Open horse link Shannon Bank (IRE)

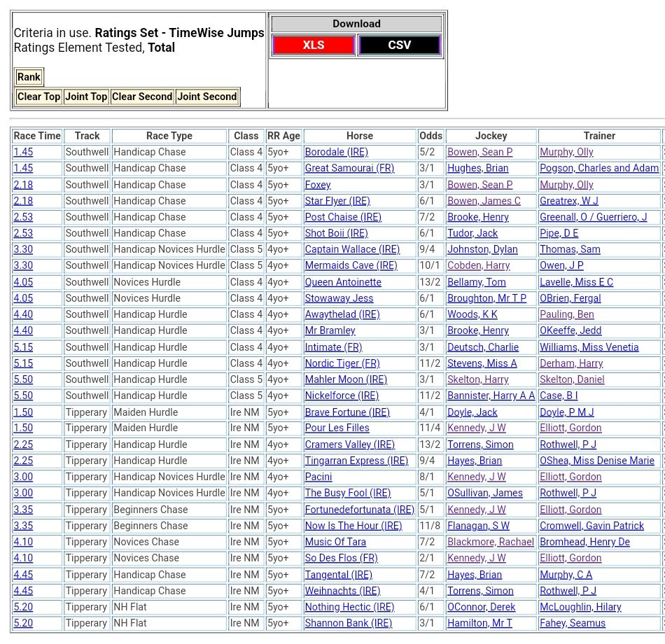[x=349, y=623]
